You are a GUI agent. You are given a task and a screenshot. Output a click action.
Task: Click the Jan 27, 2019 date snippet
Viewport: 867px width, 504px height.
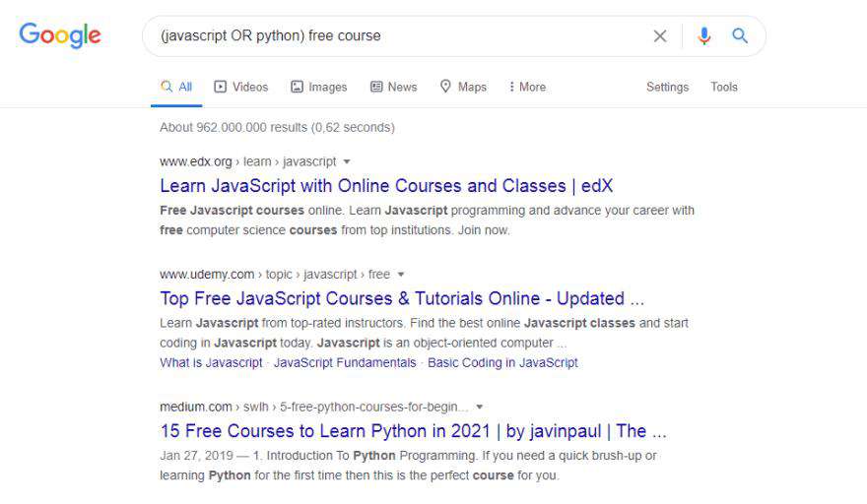tap(196, 456)
